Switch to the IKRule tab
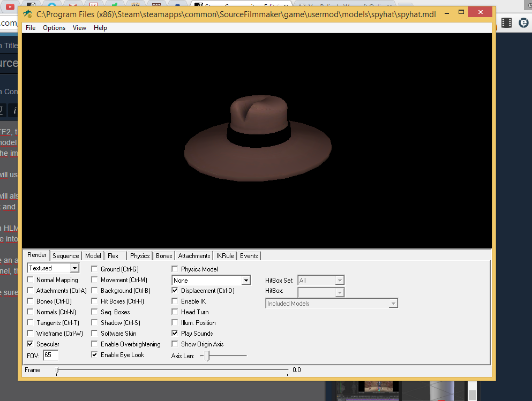 (225, 256)
